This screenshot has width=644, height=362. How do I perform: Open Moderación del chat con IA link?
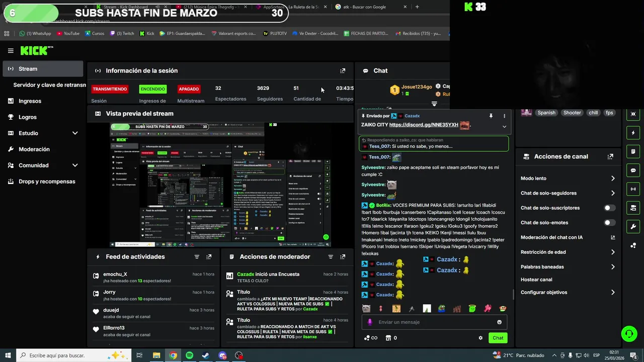[x=568, y=237]
